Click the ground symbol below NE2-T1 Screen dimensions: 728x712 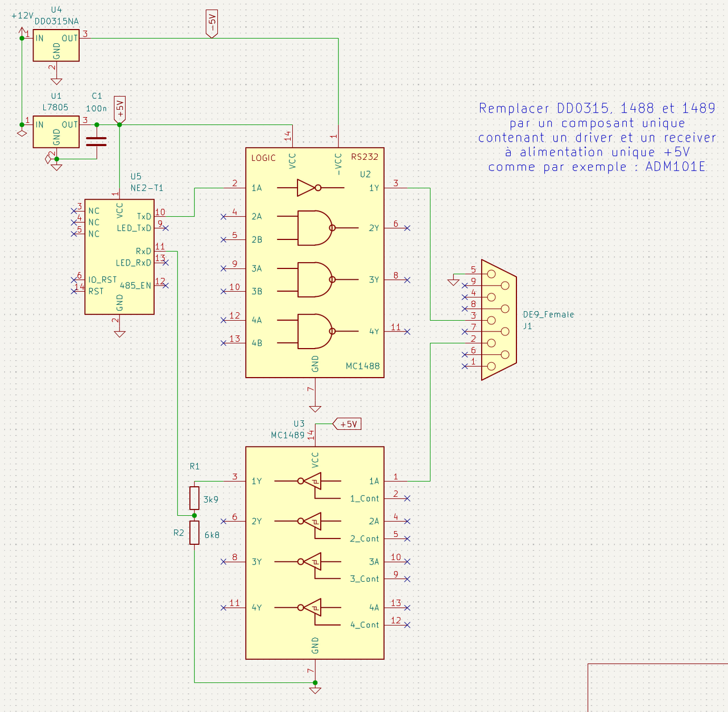click(119, 334)
